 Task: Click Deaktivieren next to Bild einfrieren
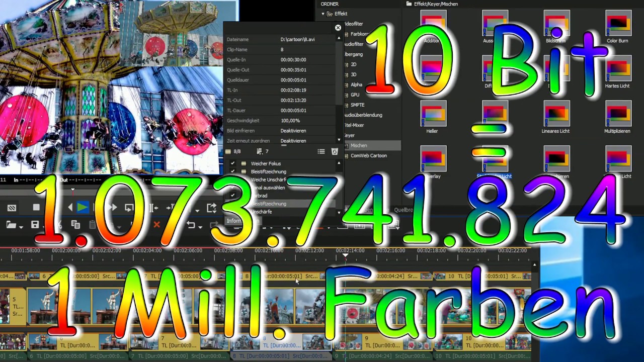pos(293,131)
